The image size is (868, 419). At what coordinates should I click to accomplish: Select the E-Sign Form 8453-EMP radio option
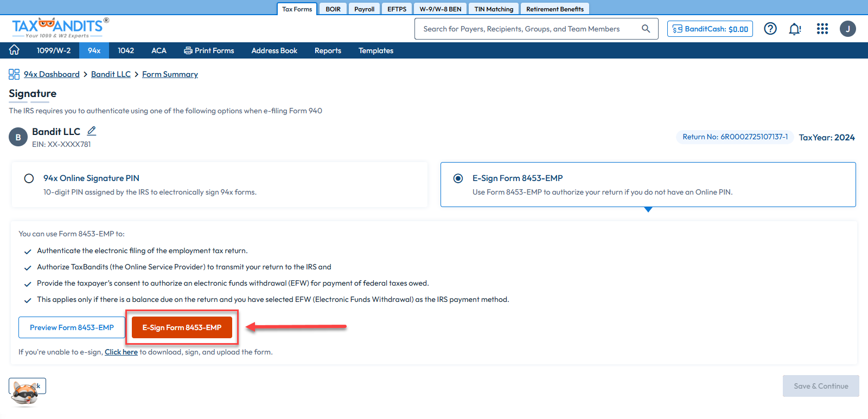[x=458, y=178]
